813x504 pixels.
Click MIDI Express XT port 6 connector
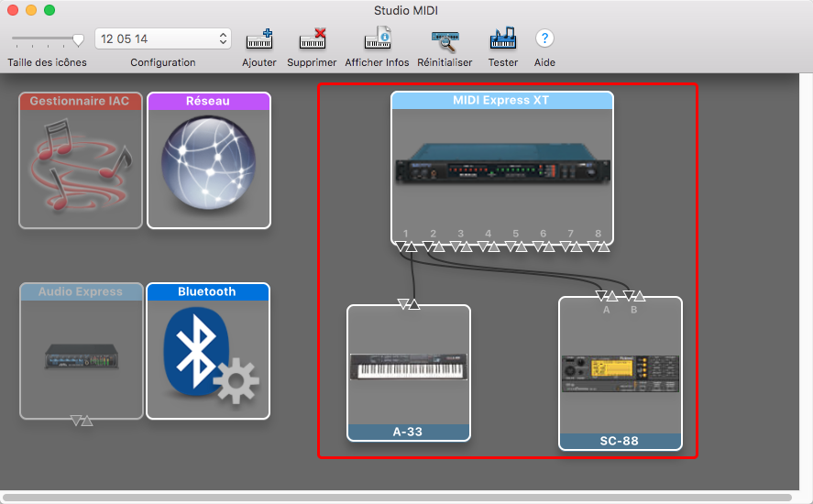coord(544,247)
